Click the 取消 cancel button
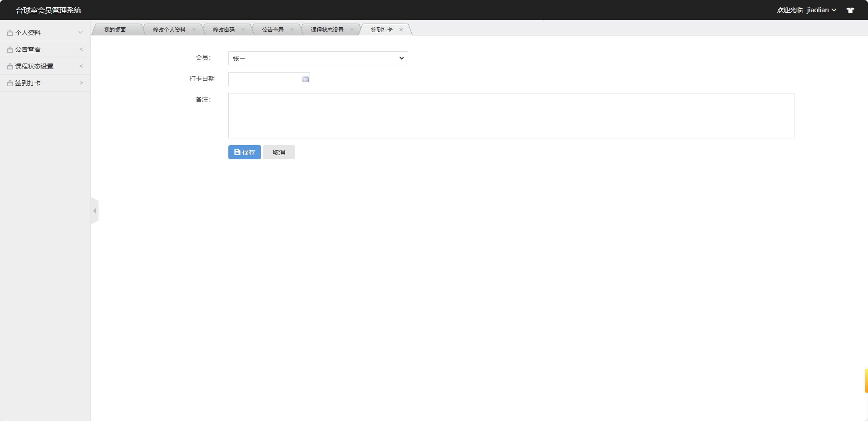Viewport: 868px width, 421px height. [279, 152]
